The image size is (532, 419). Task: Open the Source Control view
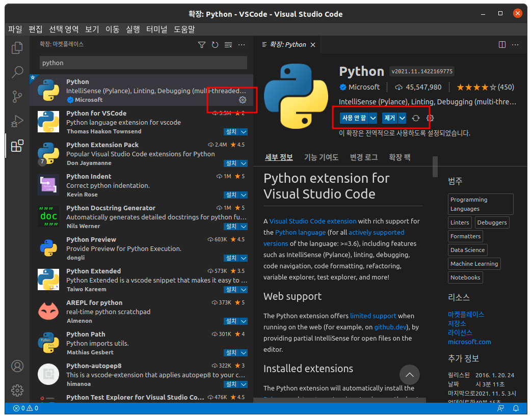coord(17,97)
